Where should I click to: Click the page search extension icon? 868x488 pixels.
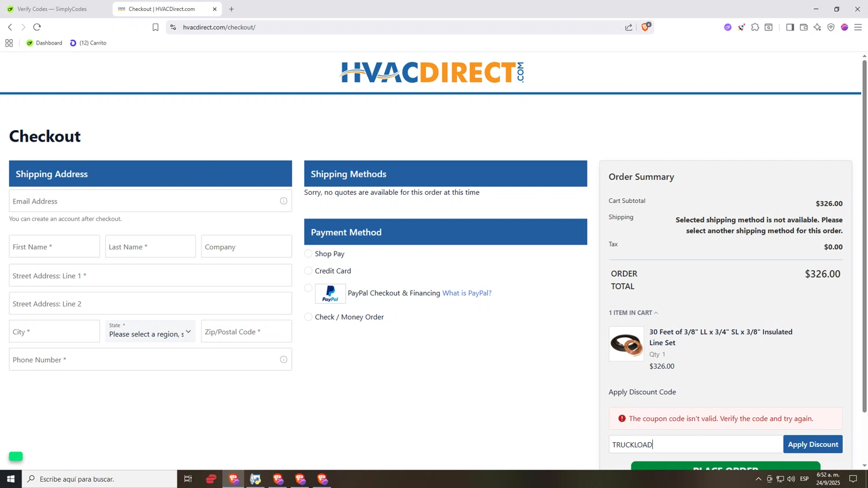[769, 27]
